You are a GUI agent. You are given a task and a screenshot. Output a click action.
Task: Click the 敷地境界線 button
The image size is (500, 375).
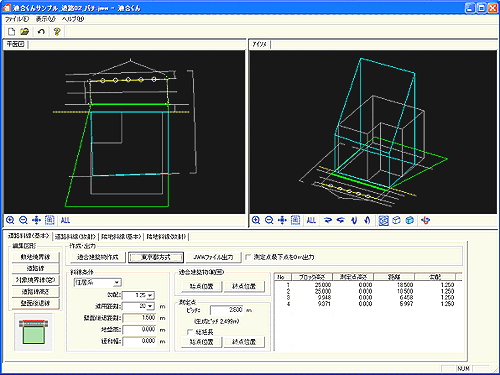(35, 257)
